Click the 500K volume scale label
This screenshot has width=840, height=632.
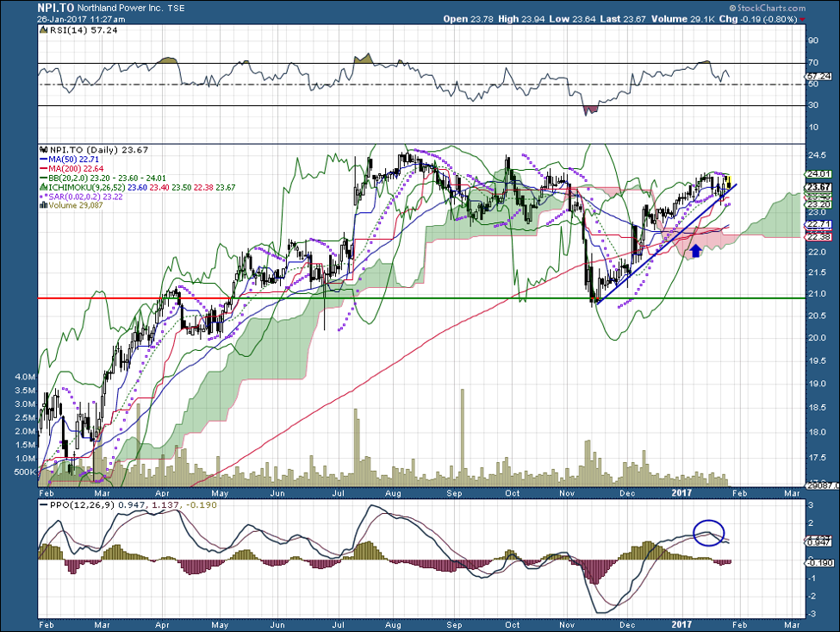tap(25, 472)
